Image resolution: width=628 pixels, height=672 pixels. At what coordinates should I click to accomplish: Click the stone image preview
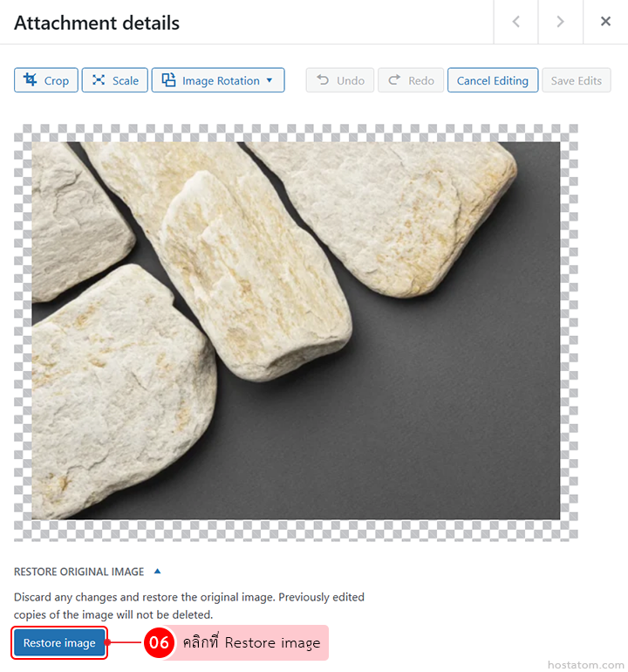point(296,331)
